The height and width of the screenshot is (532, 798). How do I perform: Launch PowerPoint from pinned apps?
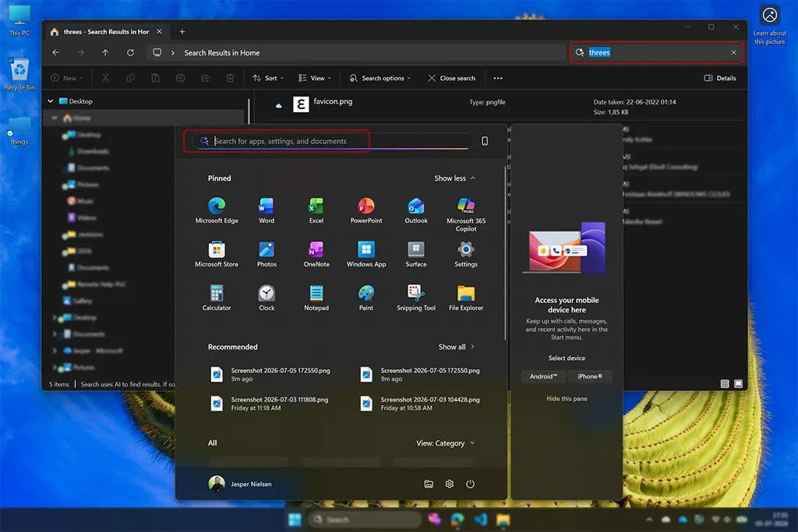coord(366,210)
